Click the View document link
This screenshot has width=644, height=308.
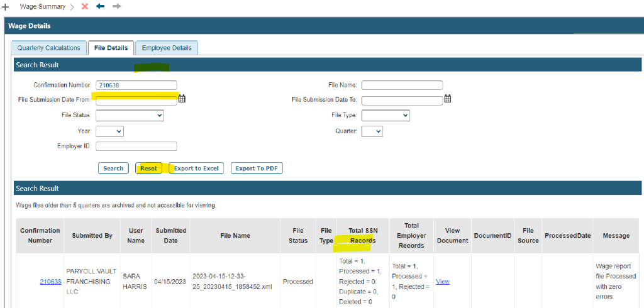pyautogui.click(x=443, y=282)
